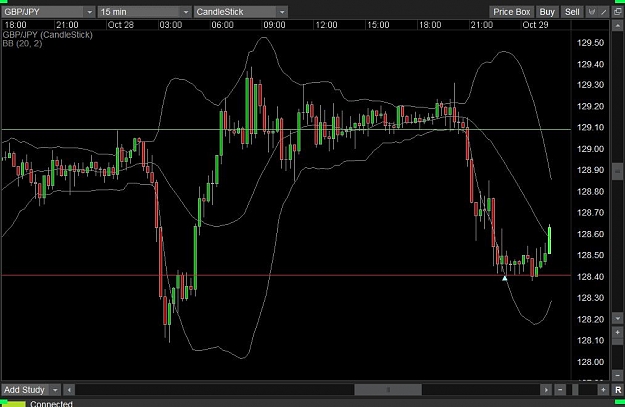
Task: Click vertical scrollbar down arrow
Action: tap(617, 319)
